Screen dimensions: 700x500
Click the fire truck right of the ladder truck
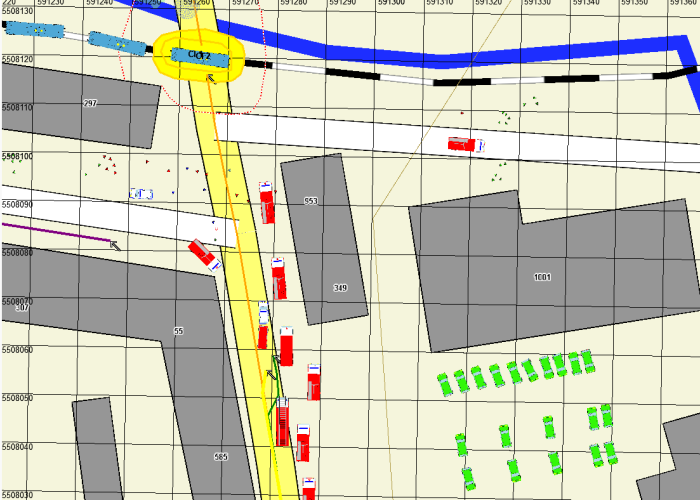click(x=303, y=443)
